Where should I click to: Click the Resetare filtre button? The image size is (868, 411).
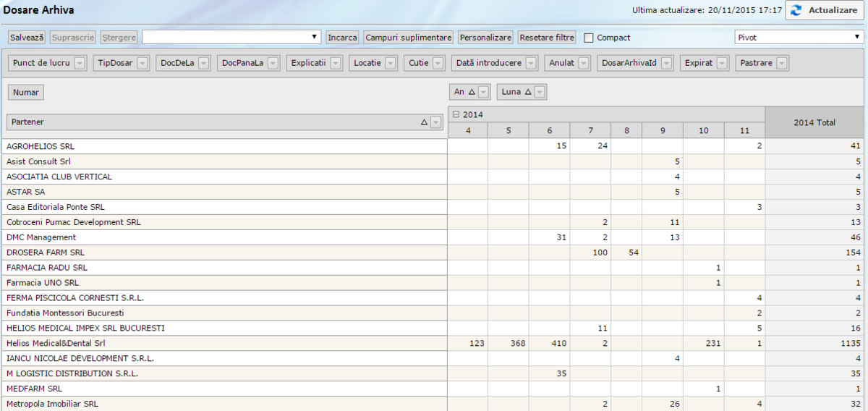tap(546, 37)
